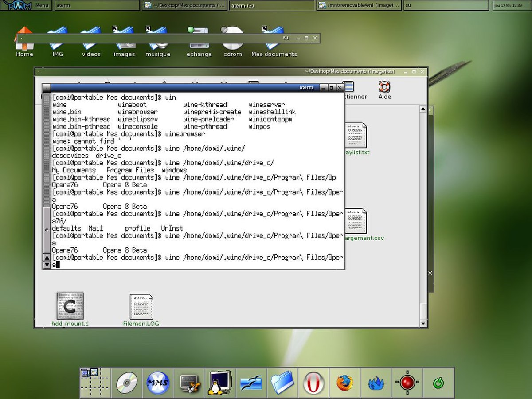Select the desktop pager grid
The width and height of the screenshot is (532, 399).
tap(95, 383)
